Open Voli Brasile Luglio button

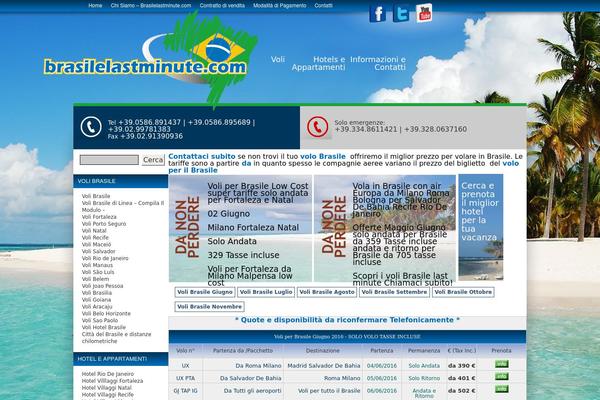pyautogui.click(x=266, y=292)
